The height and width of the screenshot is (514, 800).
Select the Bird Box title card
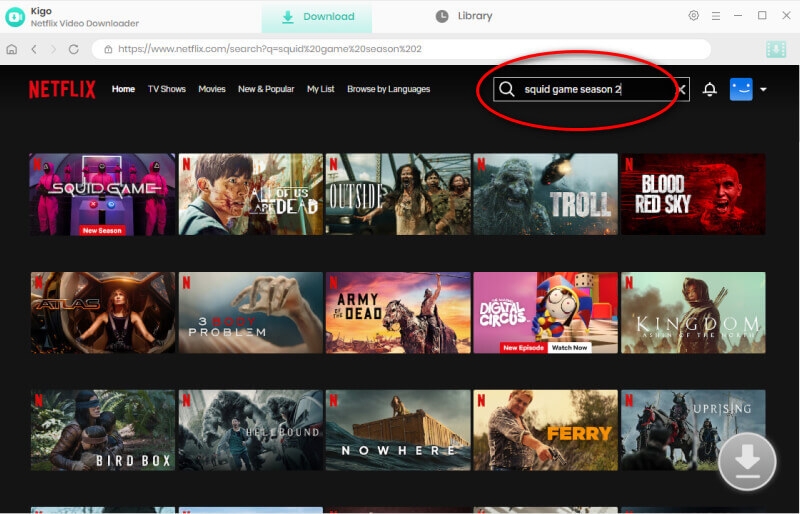coord(102,430)
